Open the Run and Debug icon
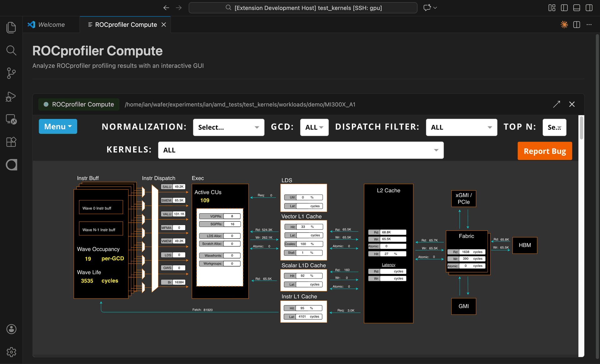600x364 pixels. click(x=11, y=96)
